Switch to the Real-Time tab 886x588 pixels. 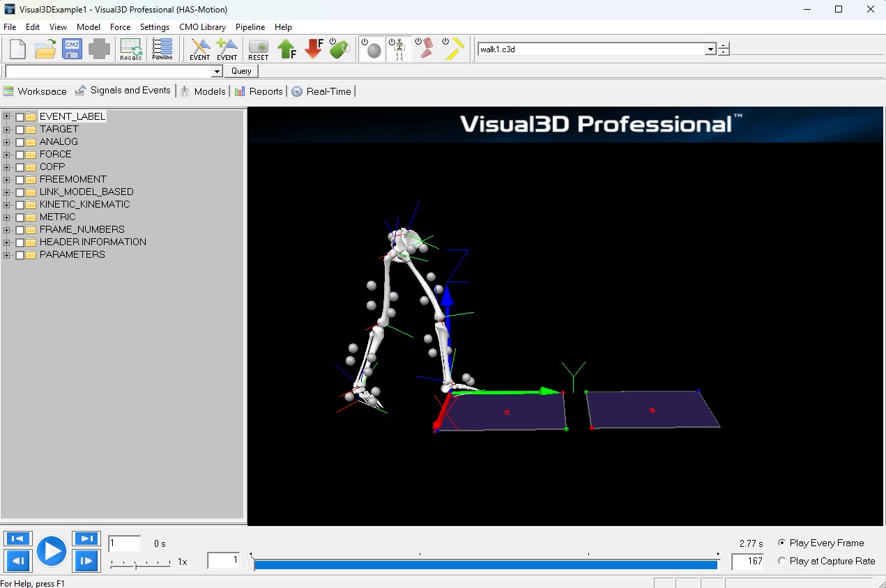pyautogui.click(x=321, y=91)
